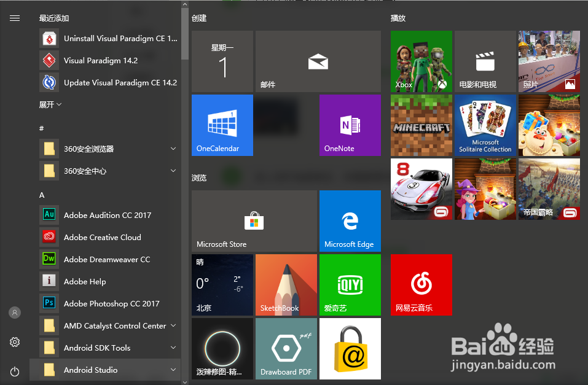Viewport: 588px width, 385px height.
Task: Open the Minecraft tile
Action: [421, 125]
